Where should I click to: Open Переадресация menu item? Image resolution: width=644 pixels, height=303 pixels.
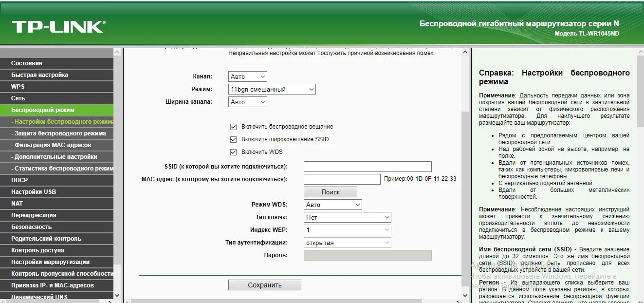coord(56,215)
